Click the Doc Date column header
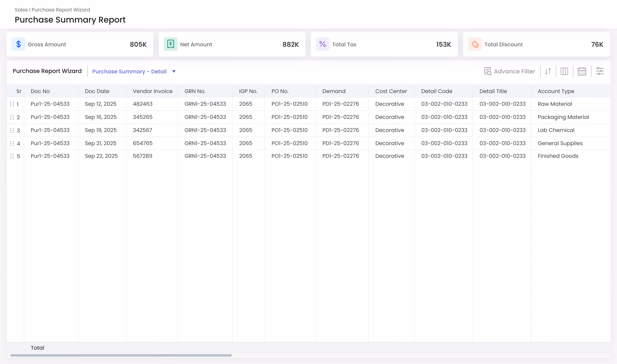 97,91
